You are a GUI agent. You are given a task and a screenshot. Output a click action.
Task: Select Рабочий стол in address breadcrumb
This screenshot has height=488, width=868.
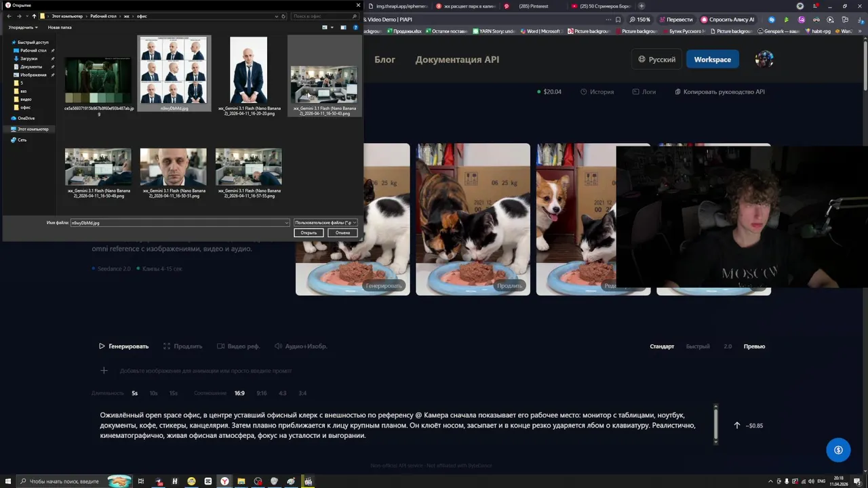(104, 16)
